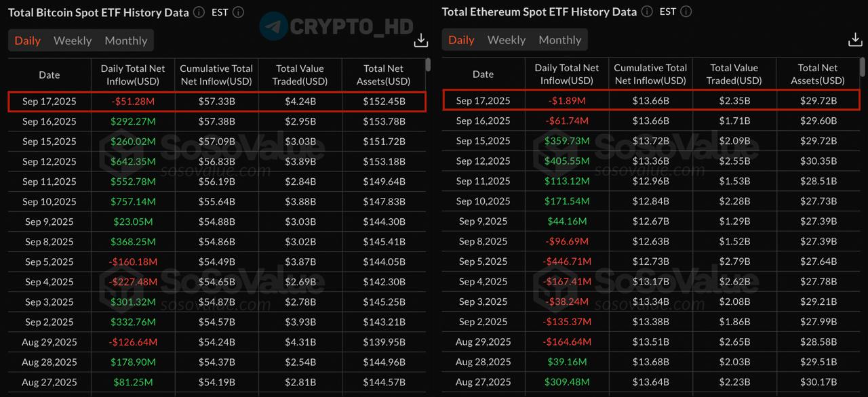Select Daily tab in Bitcoin panel
The height and width of the screenshot is (397, 868).
[28, 41]
